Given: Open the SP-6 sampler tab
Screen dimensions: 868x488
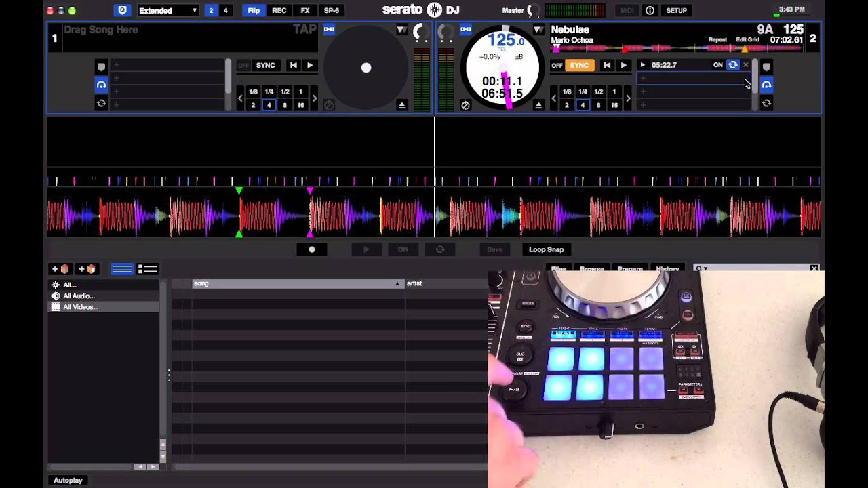Looking at the screenshot, I should pyautogui.click(x=332, y=10).
